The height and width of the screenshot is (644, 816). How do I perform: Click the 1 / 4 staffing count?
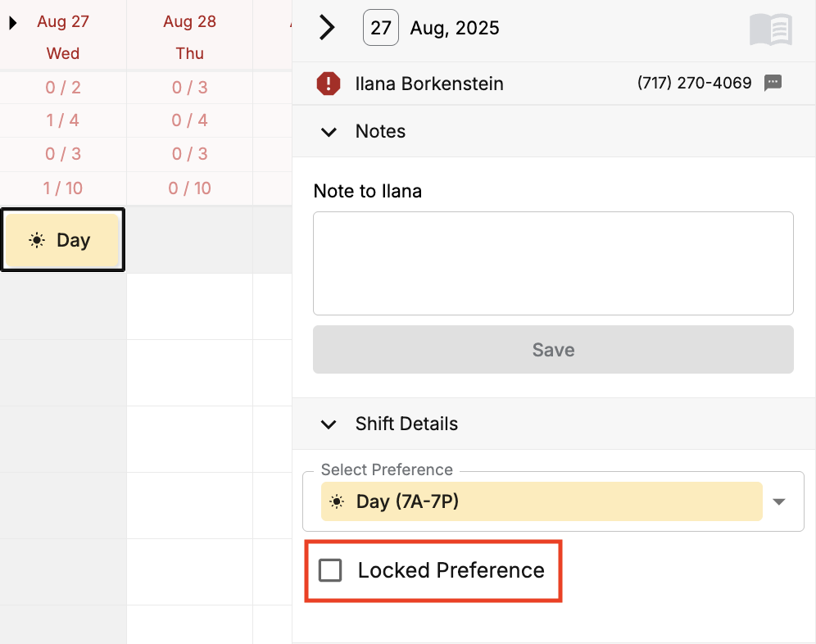coord(63,120)
